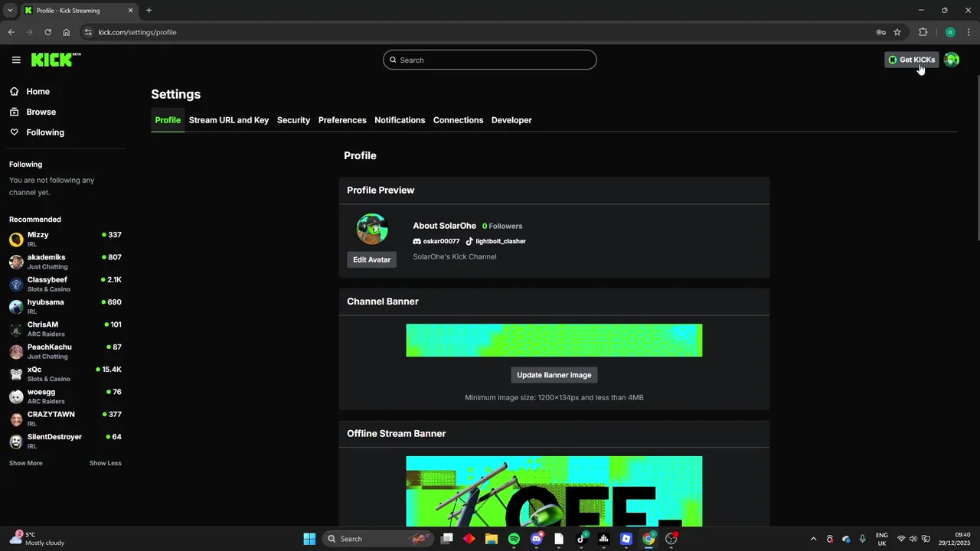Screen dimensions: 980x551
Task: Open the hamburger sidebar menu
Action: coord(16,60)
